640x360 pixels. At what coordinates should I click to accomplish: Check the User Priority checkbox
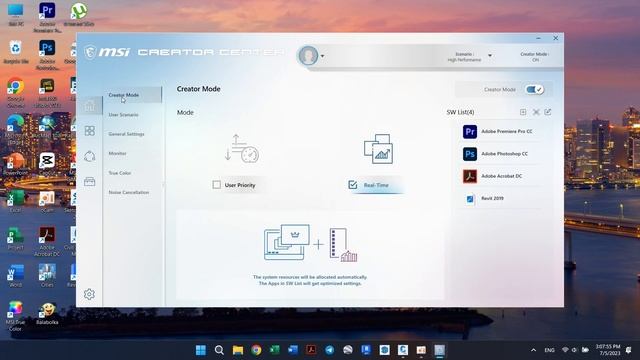click(x=216, y=185)
